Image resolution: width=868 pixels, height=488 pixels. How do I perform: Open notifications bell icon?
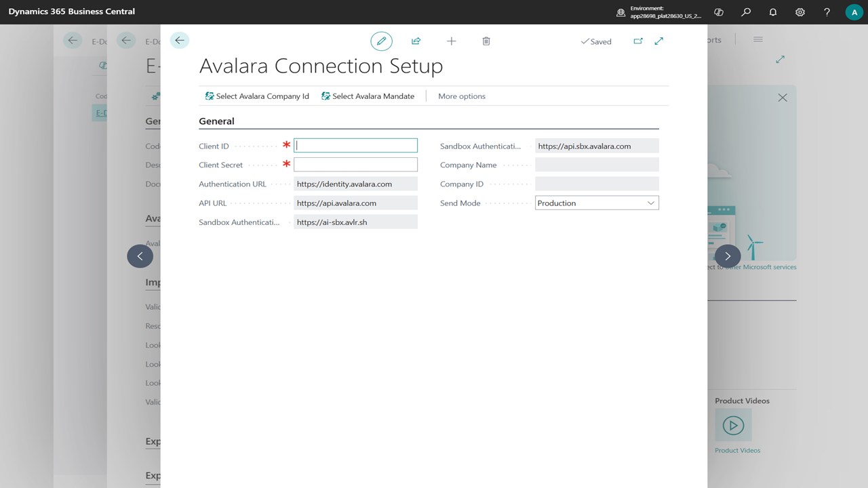(x=773, y=12)
